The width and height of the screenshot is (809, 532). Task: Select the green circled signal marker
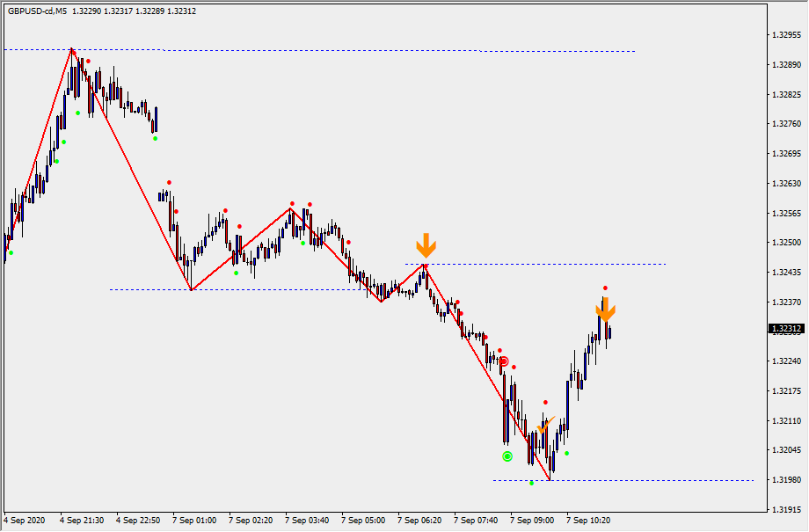[x=507, y=456]
